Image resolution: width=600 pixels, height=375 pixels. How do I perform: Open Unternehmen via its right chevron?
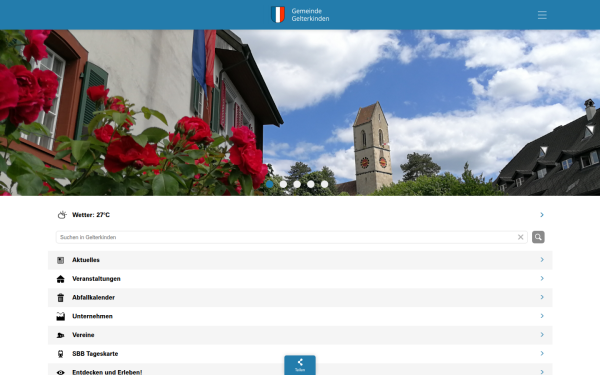(542, 316)
